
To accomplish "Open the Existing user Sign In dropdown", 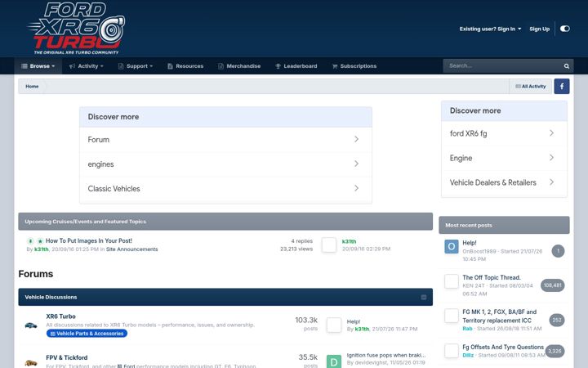I will pos(490,29).
